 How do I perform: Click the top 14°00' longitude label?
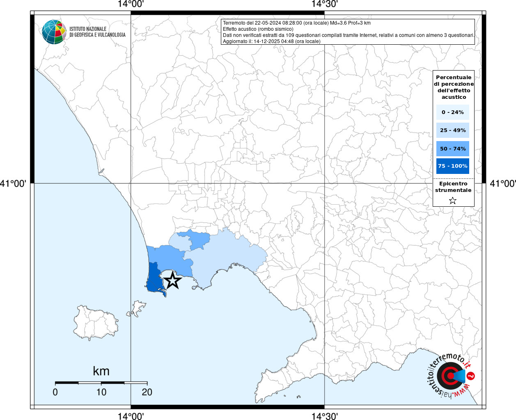[131, 4]
